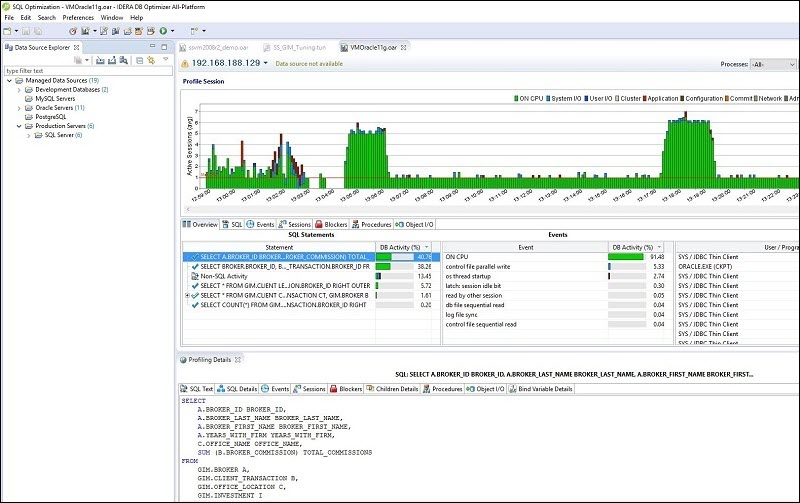Close the Profiling Details view
The height and width of the screenshot is (503, 800).
tap(238, 360)
